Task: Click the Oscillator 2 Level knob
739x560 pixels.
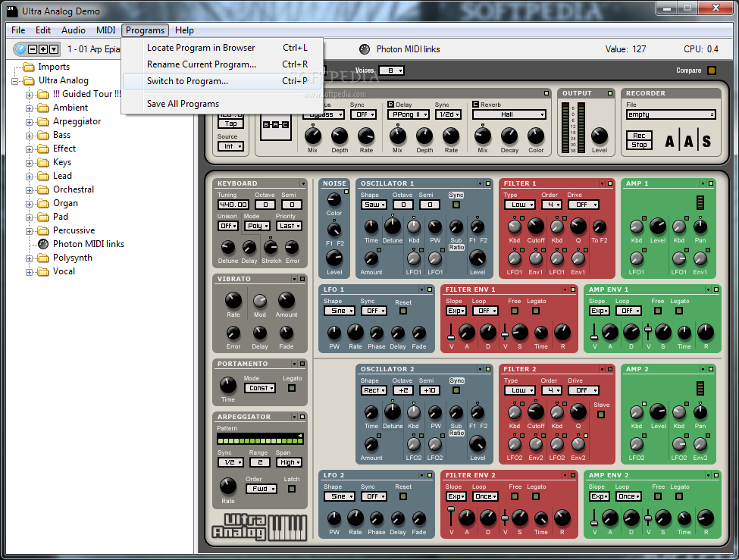Action: 478,443
